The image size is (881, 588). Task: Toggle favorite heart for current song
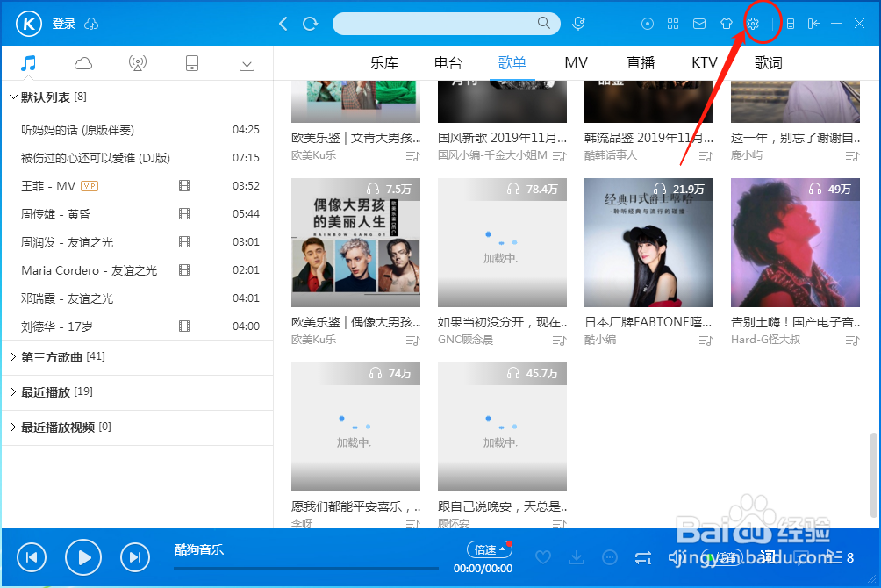click(x=542, y=556)
